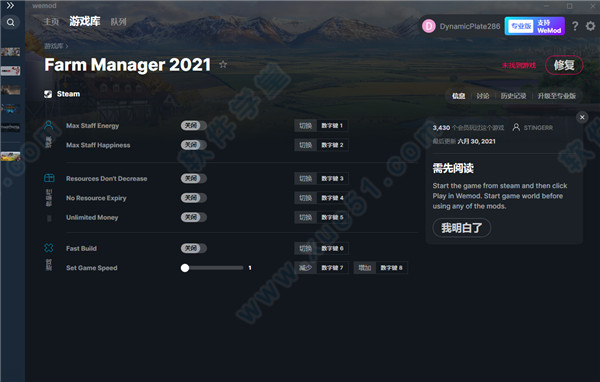This screenshot has width=600, height=382.
Task: Click the 数字键 7 hotkey field
Action: click(332, 268)
